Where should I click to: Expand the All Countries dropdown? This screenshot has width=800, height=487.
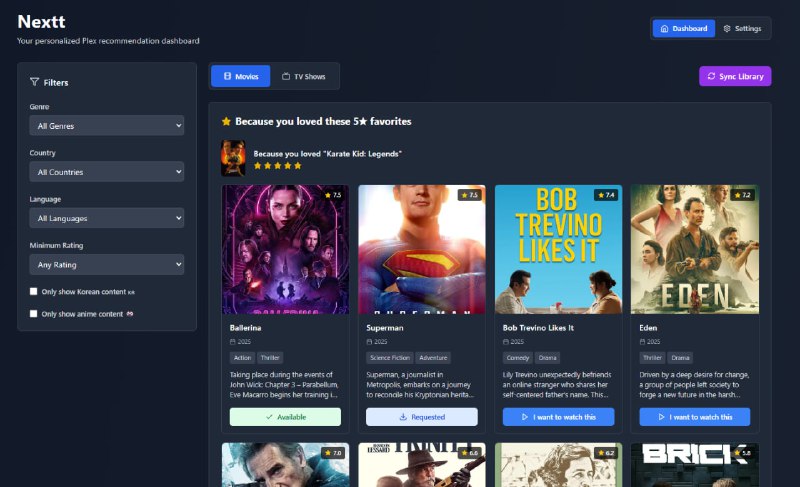tap(107, 172)
